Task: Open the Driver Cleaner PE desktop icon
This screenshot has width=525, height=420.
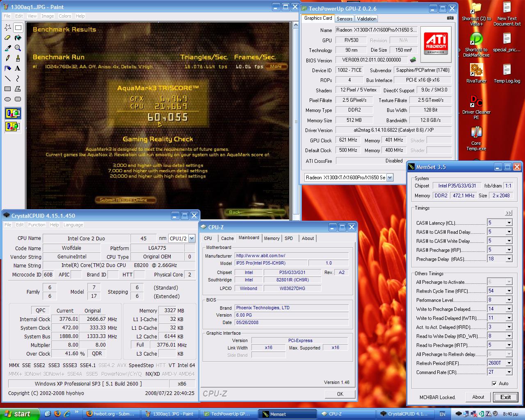Action: click(x=476, y=107)
